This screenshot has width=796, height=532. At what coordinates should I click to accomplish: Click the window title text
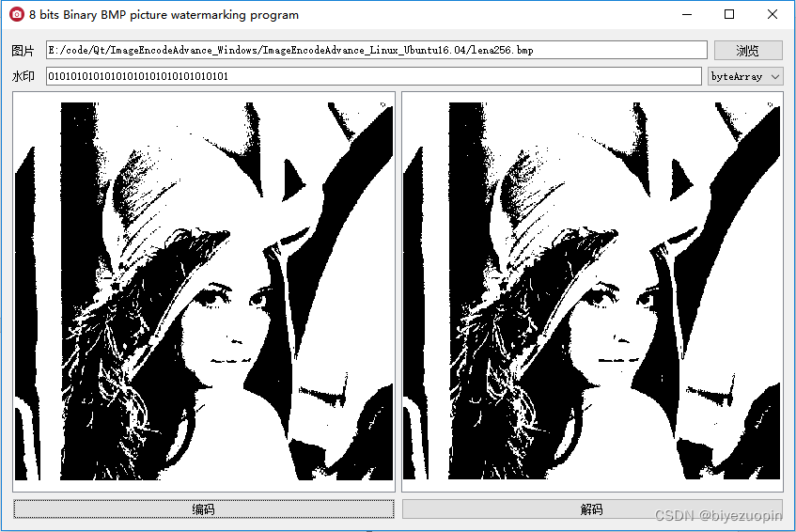point(164,15)
